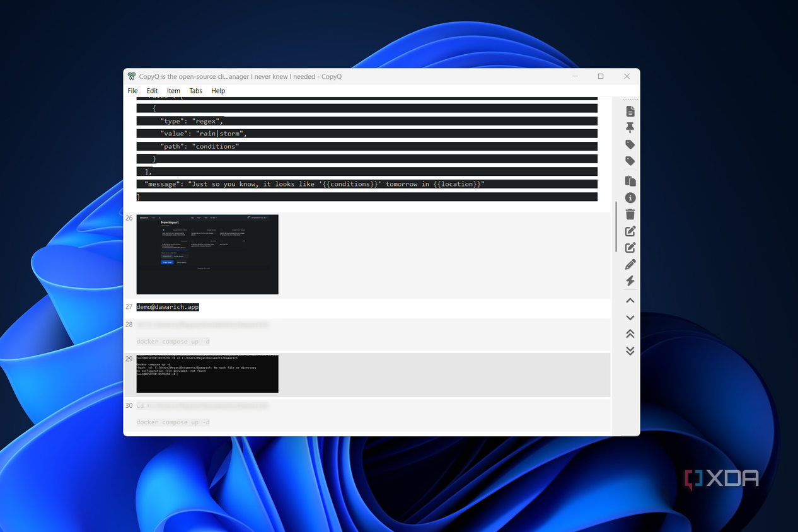
Task: Click the edit icon directly below the trash
Action: click(x=630, y=231)
